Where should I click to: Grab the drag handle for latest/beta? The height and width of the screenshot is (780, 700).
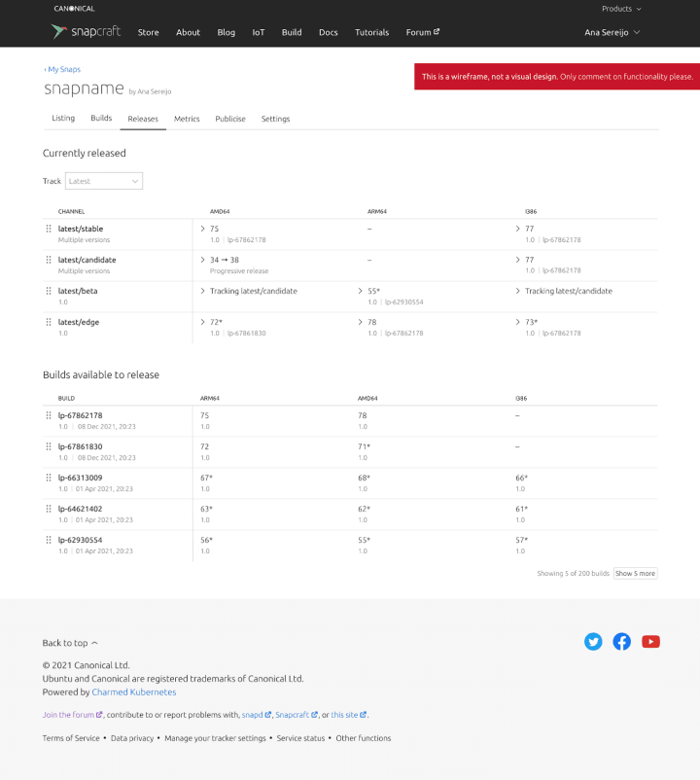coord(49,291)
